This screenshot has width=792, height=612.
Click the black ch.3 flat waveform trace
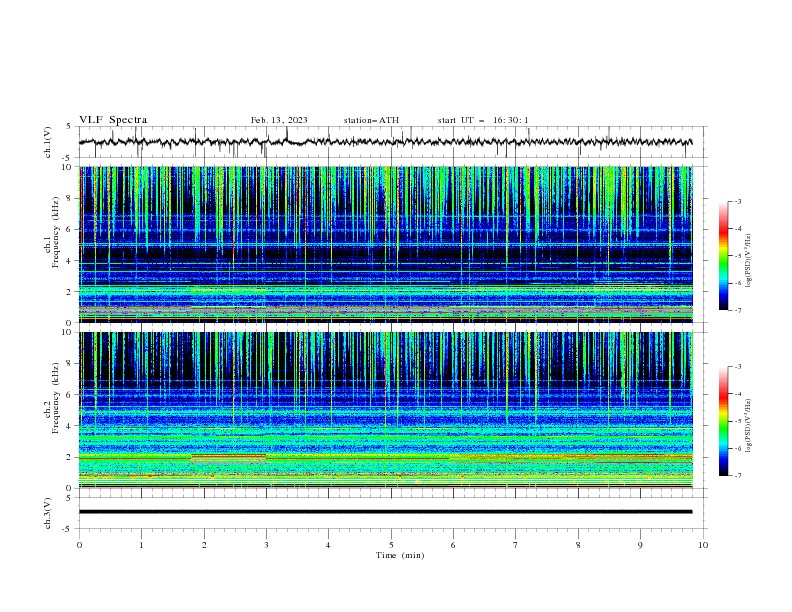(385, 512)
